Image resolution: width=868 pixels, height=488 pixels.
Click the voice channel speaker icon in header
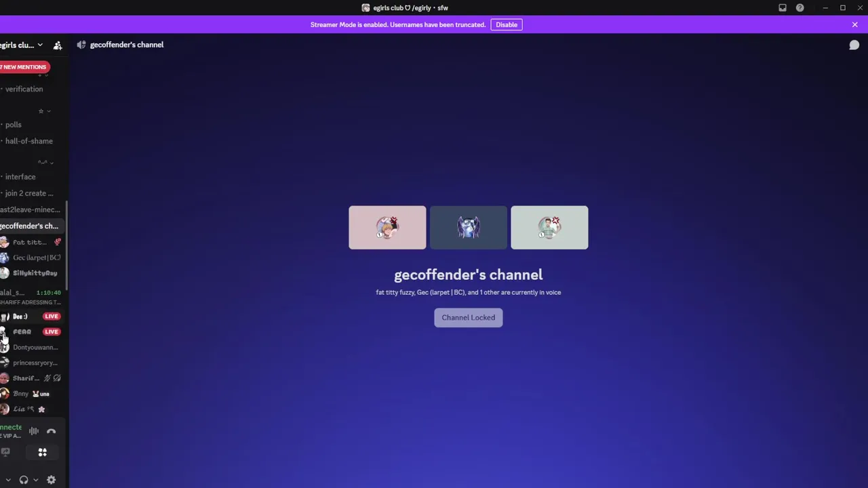point(81,45)
